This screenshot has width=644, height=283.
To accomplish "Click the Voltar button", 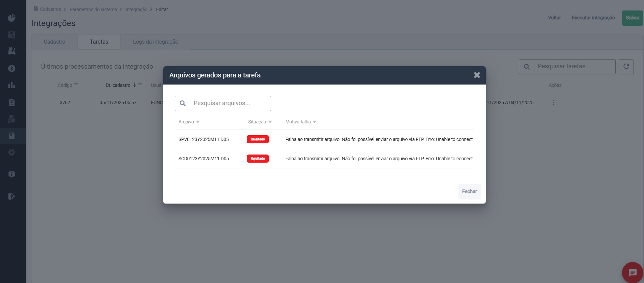I will (x=554, y=18).
